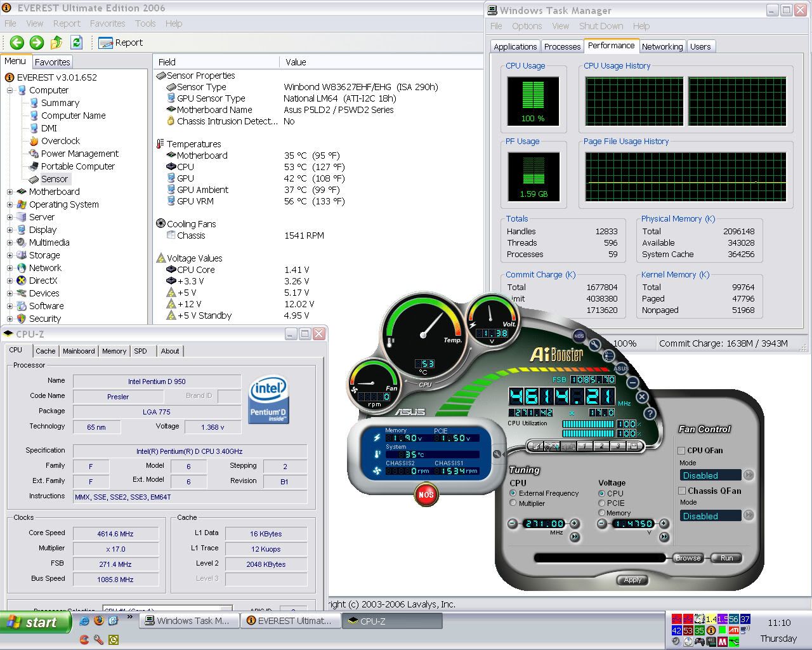This screenshot has height=650, width=812.
Task: Open EVEREST Tools menu
Action: pyautogui.click(x=145, y=23)
